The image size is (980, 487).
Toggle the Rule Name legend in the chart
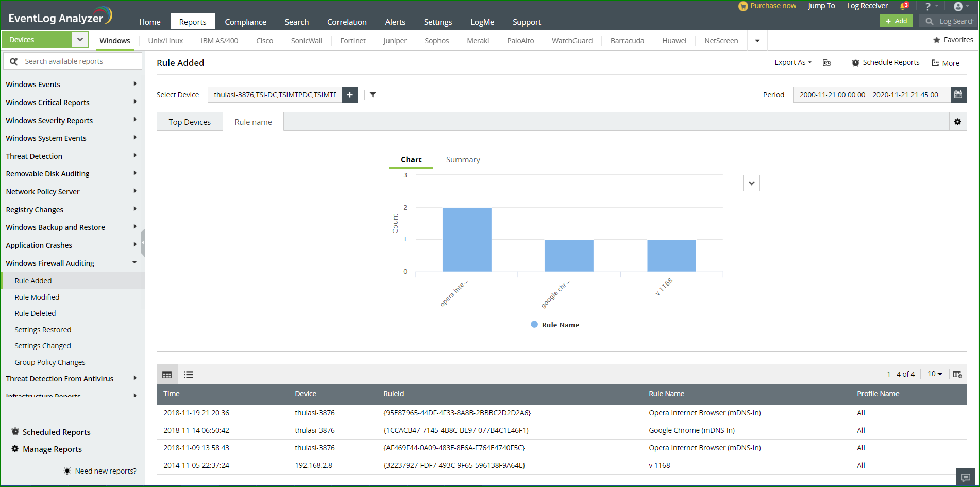click(555, 324)
